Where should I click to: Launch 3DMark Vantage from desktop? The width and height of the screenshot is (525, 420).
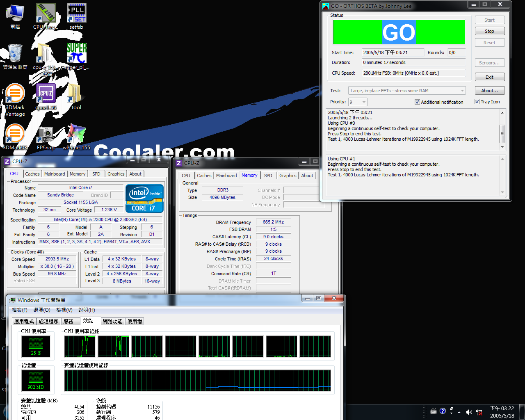click(x=15, y=100)
